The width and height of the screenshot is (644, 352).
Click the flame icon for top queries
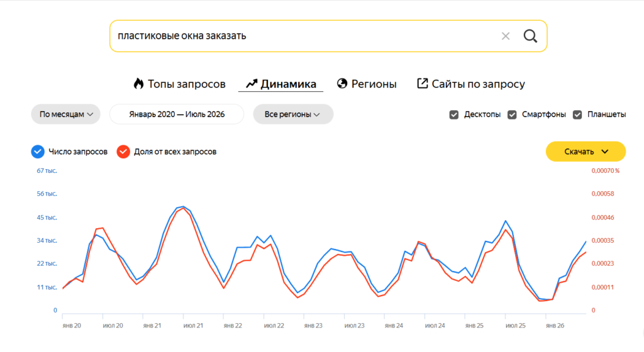[139, 84]
